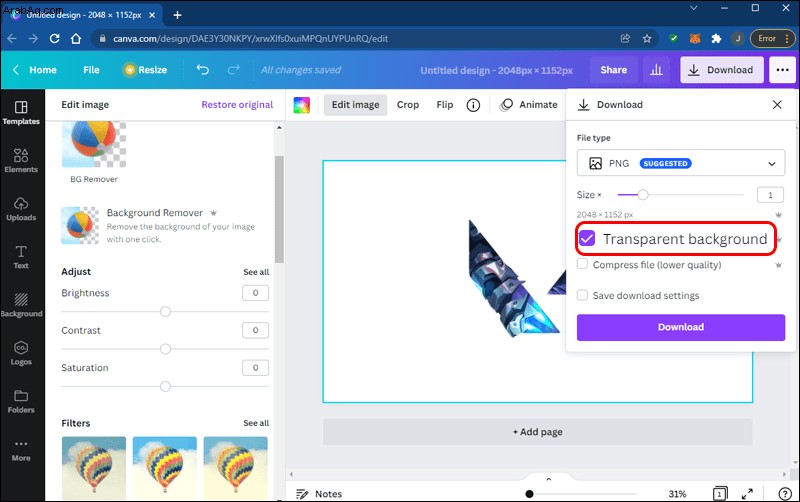Click the image info circle icon

coord(473,105)
